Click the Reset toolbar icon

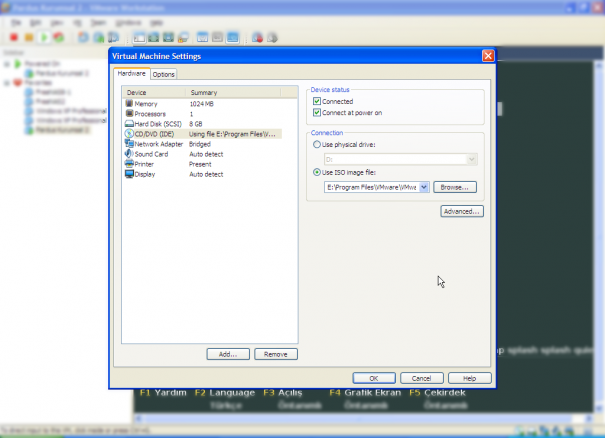pyautogui.click(x=59, y=37)
